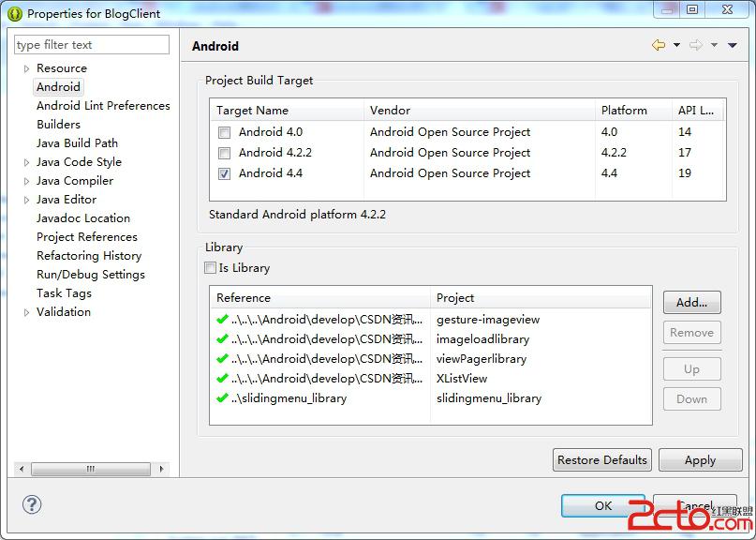Expand the Java Code Style node

coord(26,162)
